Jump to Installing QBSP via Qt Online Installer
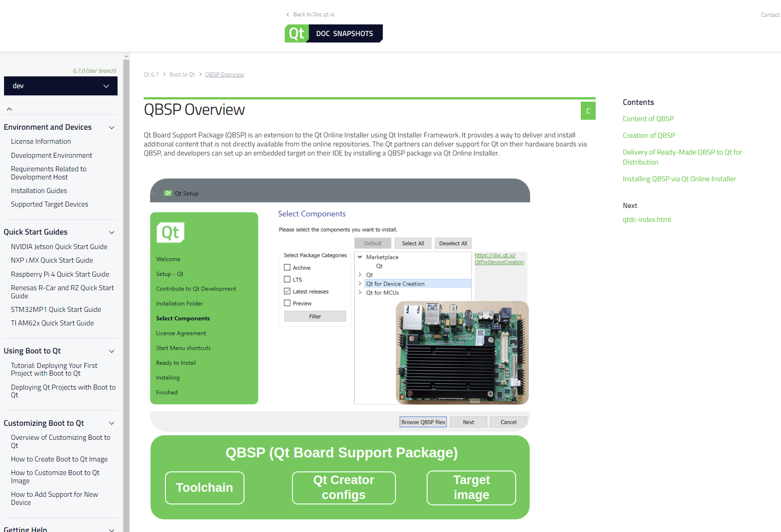The height and width of the screenshot is (532, 781). [679, 179]
